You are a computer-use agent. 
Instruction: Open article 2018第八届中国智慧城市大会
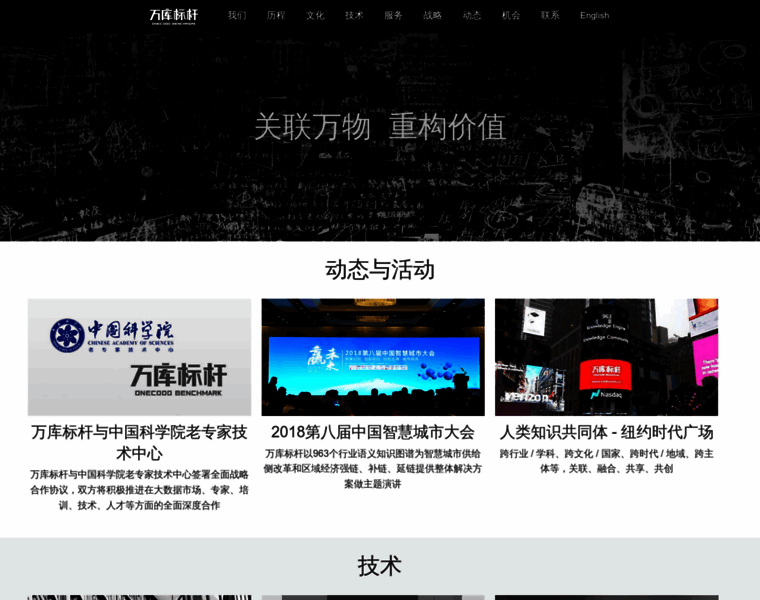373,432
